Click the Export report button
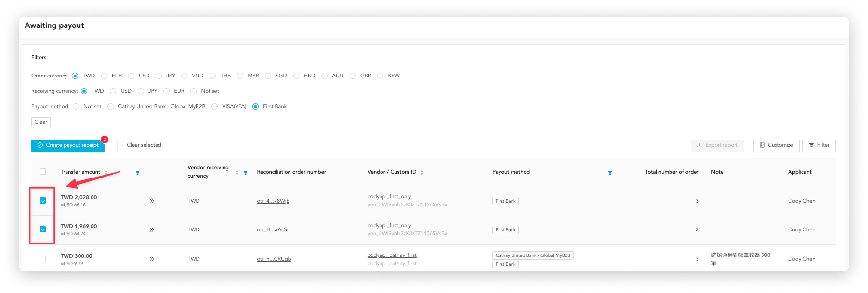Screen dimensions: 868x293 (717, 145)
